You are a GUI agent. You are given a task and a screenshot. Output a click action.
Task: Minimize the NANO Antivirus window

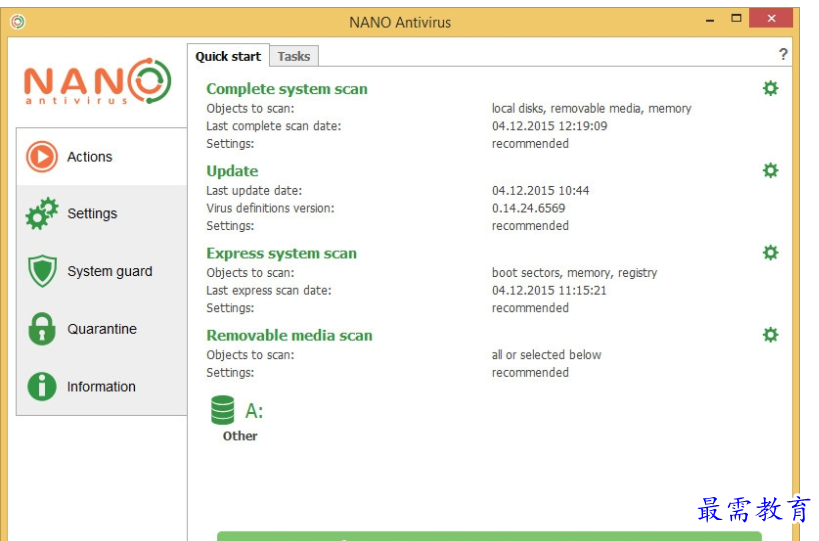click(x=710, y=20)
